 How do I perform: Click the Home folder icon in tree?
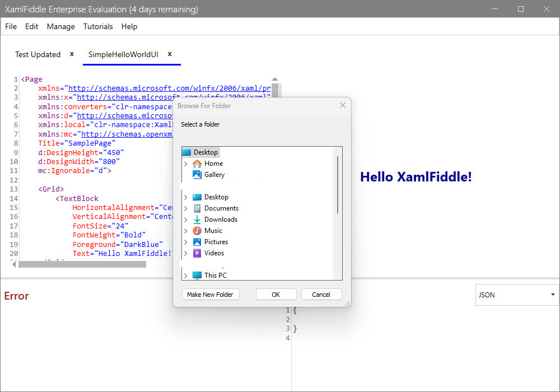(x=197, y=164)
